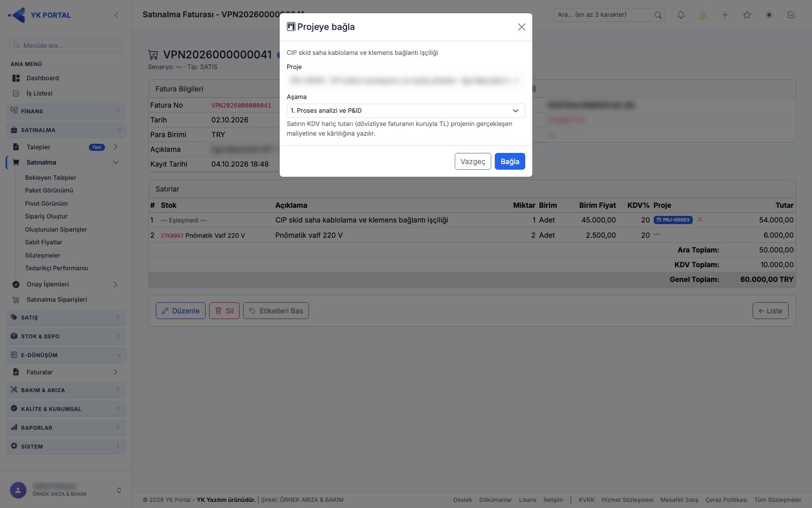Click the plus add icon in header

tap(725, 15)
